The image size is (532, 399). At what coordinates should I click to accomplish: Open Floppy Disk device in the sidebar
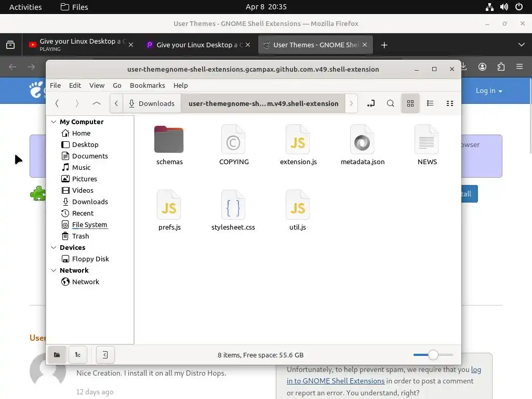pos(90,259)
